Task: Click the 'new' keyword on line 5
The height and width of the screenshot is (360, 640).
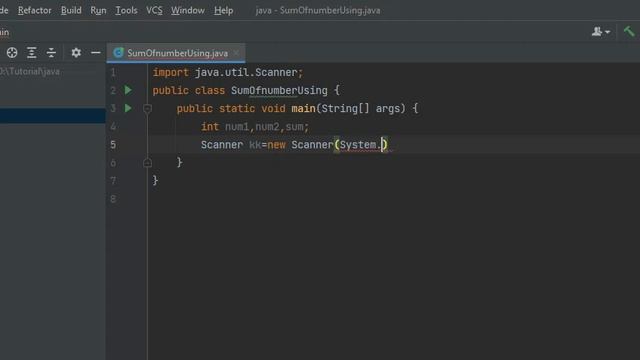Action: 276,145
